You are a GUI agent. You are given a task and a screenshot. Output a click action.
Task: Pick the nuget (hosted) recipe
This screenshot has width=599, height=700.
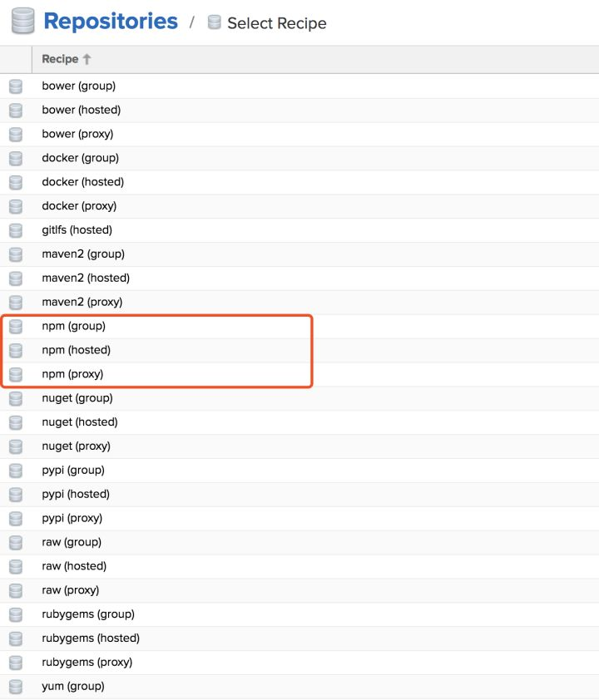(299, 422)
